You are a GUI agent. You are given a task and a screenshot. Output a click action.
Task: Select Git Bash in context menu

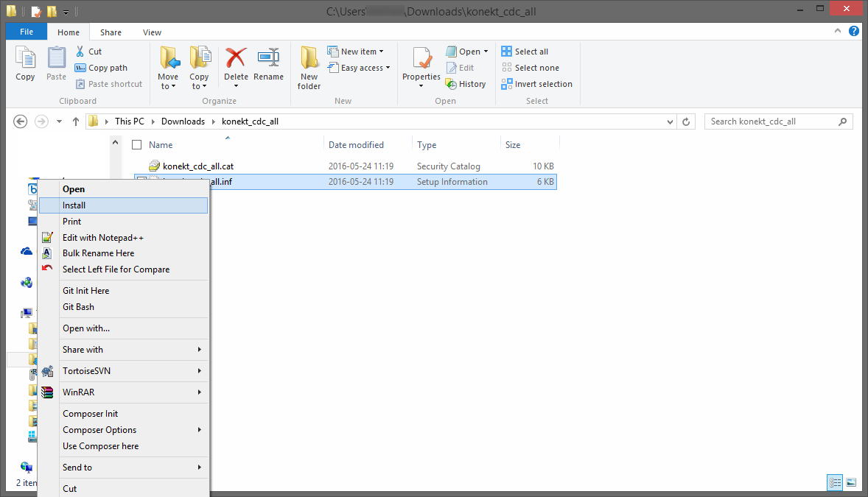pyautogui.click(x=124, y=307)
